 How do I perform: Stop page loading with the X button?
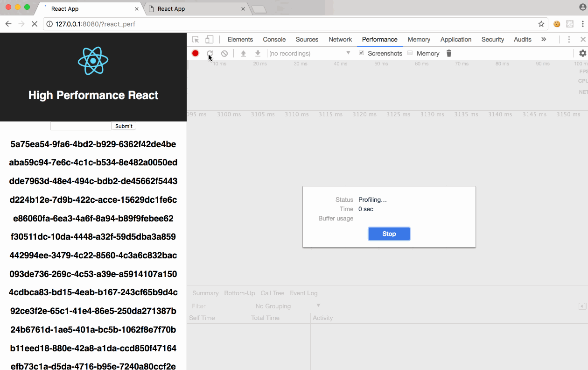tap(35, 24)
